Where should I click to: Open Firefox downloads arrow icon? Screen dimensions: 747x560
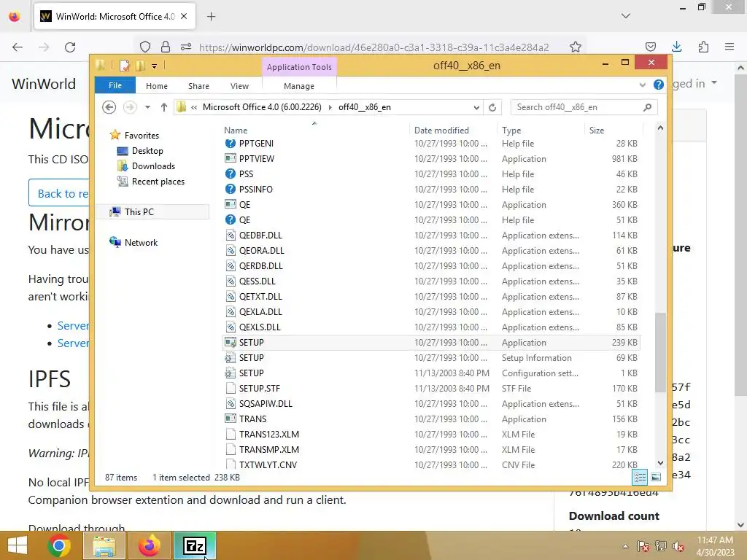pyautogui.click(x=676, y=47)
